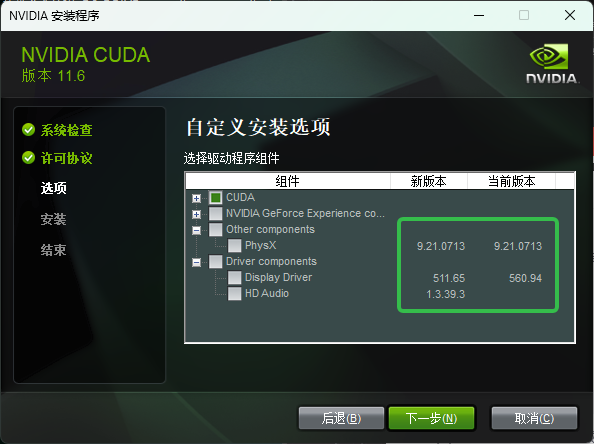The width and height of the screenshot is (594, 444).
Task: Click the NVIDIA logo icon
Action: pyautogui.click(x=552, y=63)
